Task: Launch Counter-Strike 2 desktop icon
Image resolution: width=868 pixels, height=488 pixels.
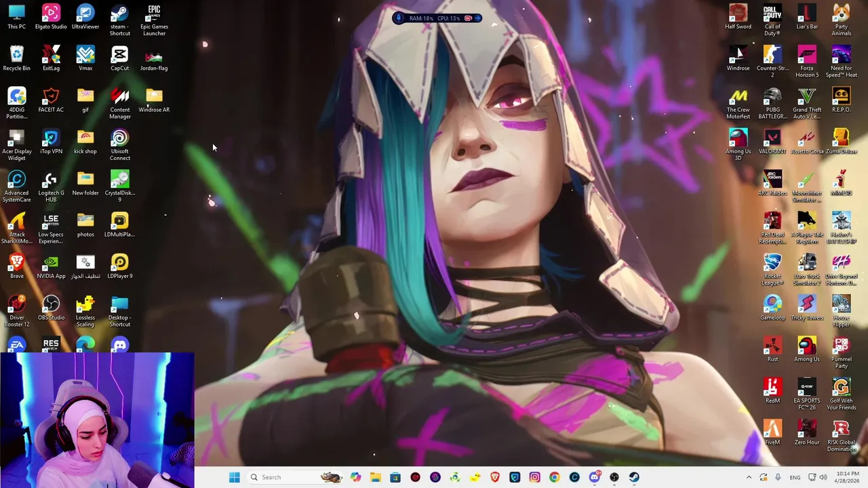Action: tap(772, 62)
